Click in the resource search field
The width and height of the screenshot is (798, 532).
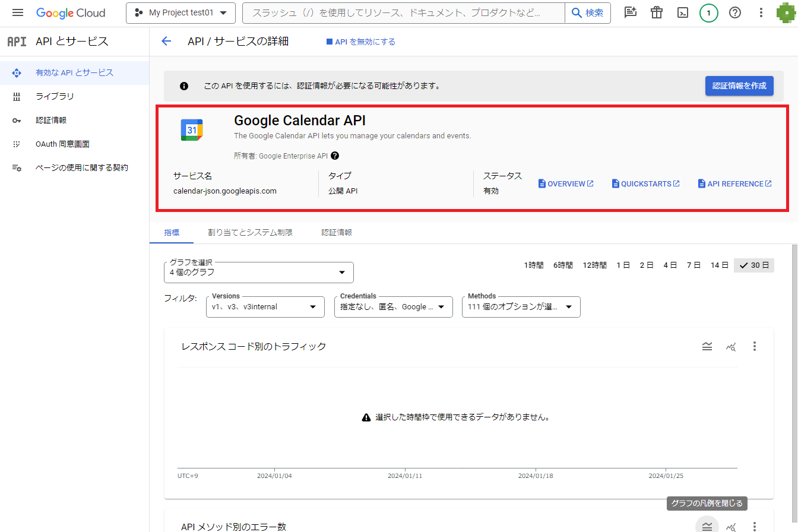tap(404, 12)
